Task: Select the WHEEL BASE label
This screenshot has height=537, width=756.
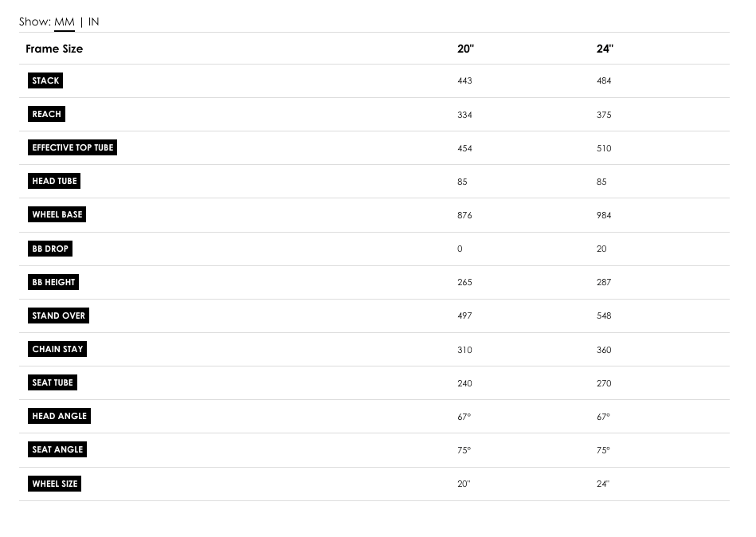Action: click(x=57, y=214)
